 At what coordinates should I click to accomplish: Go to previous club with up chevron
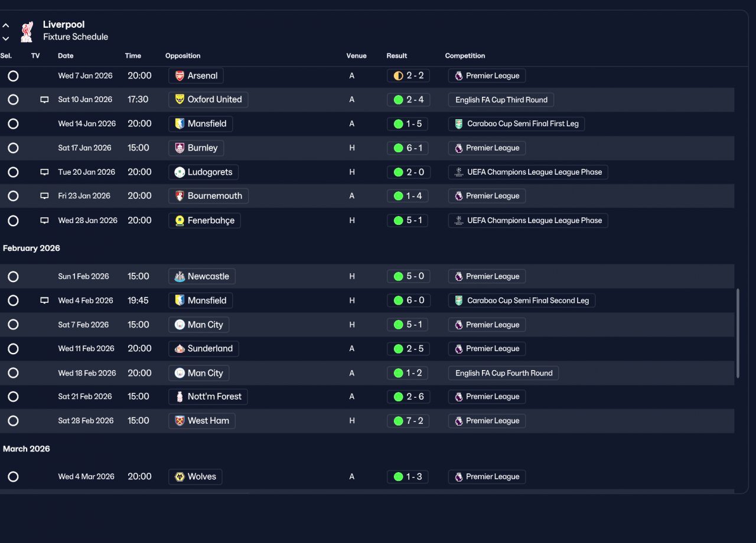[x=6, y=26]
